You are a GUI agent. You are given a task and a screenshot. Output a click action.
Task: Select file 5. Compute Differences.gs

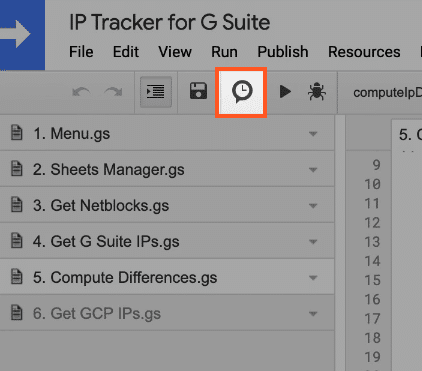[x=167, y=278]
